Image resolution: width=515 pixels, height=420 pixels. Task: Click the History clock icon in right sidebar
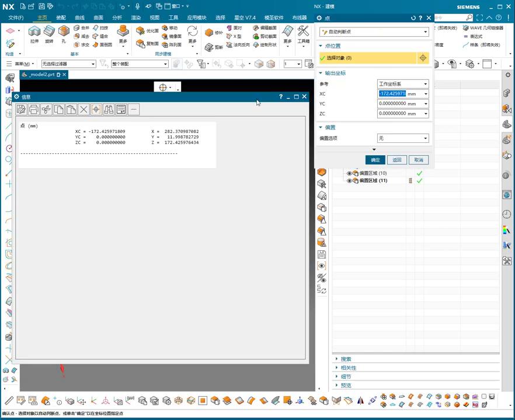[x=506, y=214]
